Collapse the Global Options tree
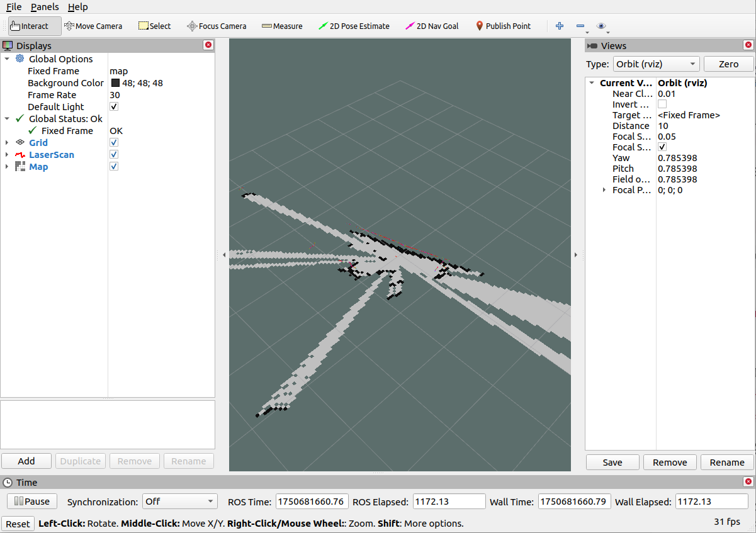The image size is (756, 533). [7, 59]
